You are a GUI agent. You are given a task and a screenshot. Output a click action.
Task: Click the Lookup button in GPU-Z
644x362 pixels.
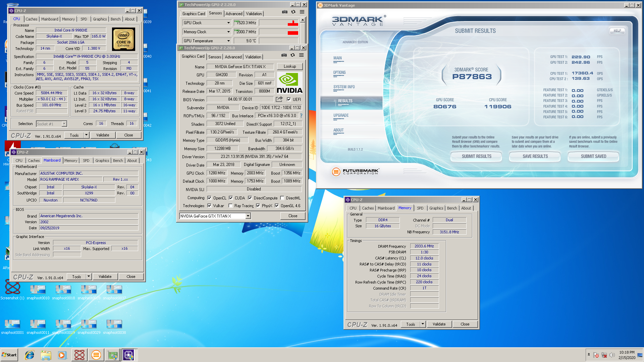pos(290,66)
